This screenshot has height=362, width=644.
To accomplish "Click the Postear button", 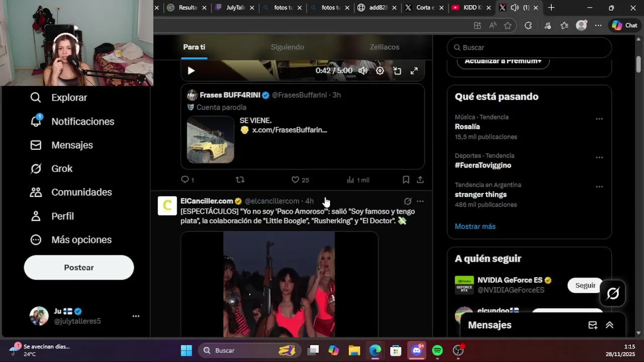I will coord(79,267).
